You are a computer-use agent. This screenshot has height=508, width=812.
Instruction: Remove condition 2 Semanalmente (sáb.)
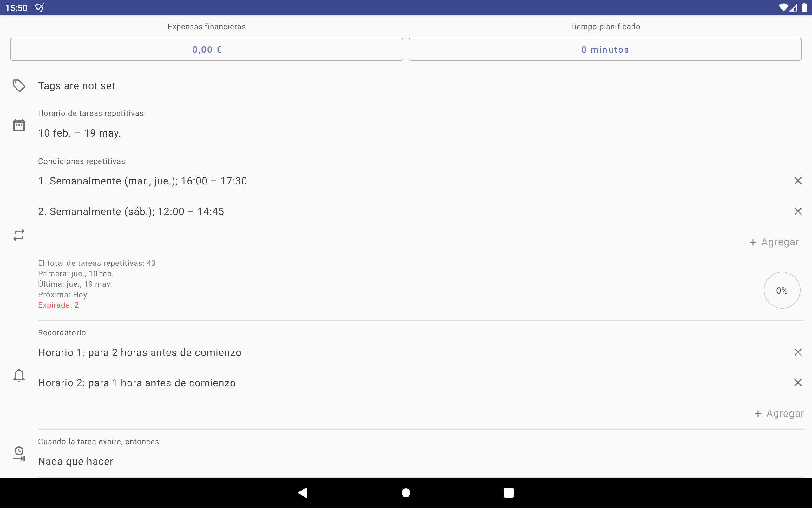tap(798, 211)
